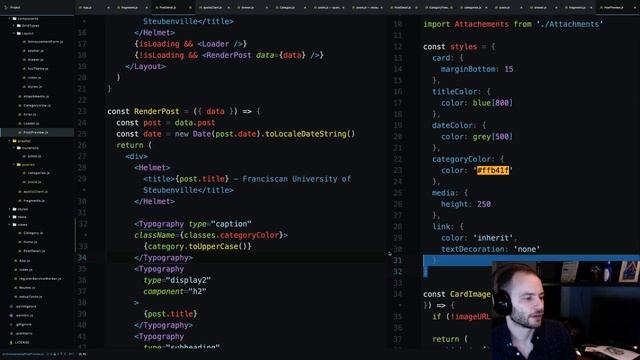Open Attachments.js in the project tree
The image size is (640, 360).
36,96
